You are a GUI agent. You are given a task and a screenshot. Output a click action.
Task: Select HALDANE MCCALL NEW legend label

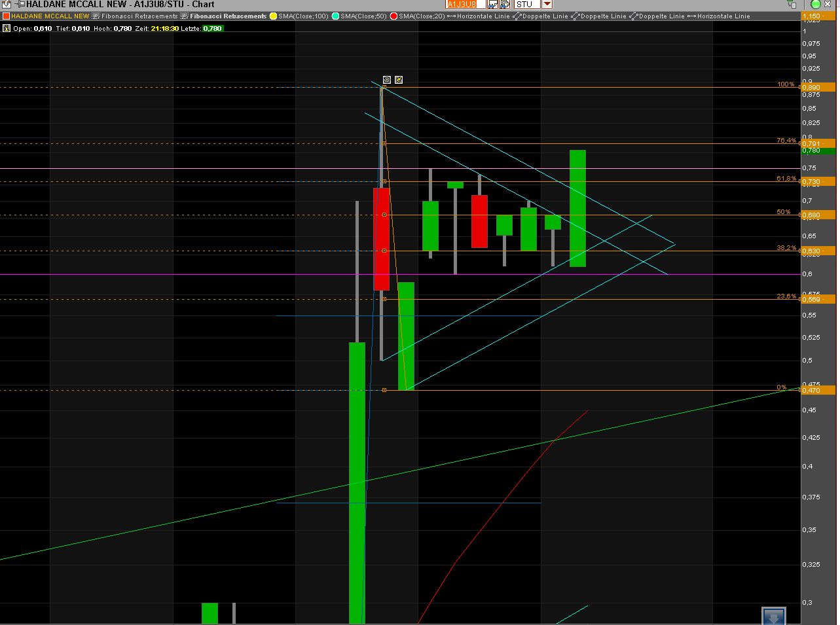[x=50, y=16]
